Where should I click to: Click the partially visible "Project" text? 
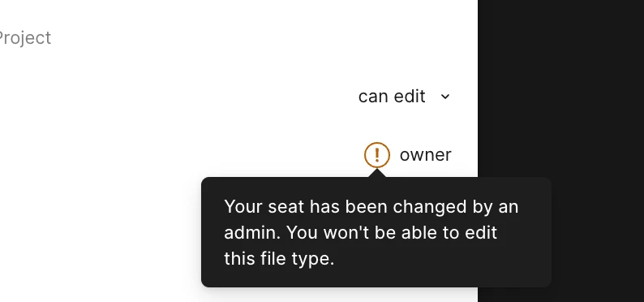click(x=24, y=38)
